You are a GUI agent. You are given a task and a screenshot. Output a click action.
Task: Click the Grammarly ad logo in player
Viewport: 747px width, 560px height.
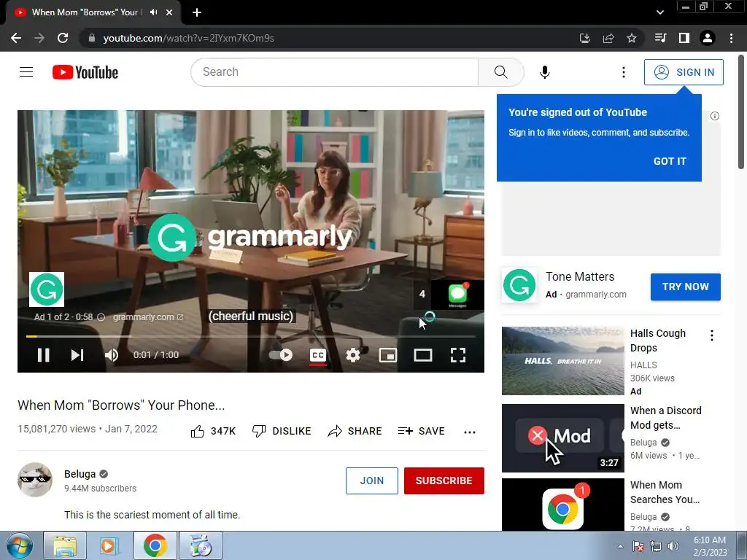(x=47, y=289)
